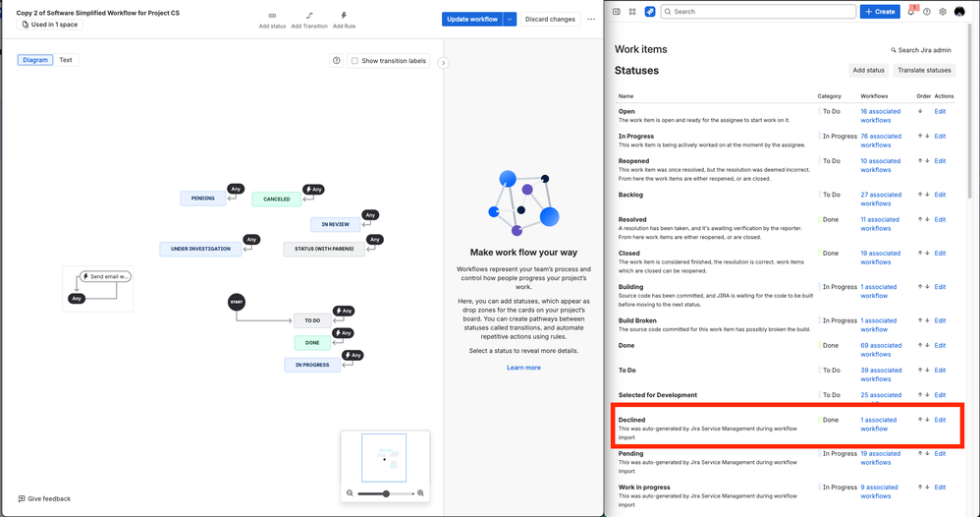The image size is (980, 517).
Task: Select the UNDER INVESTIGATION status node
Action: click(x=200, y=249)
